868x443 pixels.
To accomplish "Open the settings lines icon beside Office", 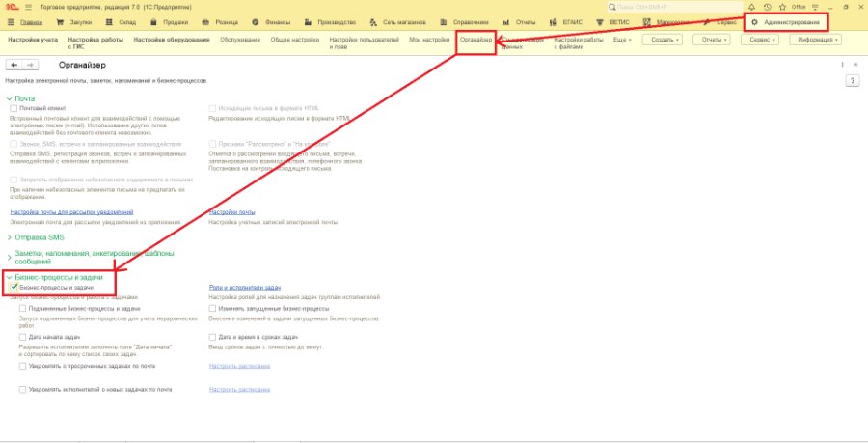I will (815, 7).
